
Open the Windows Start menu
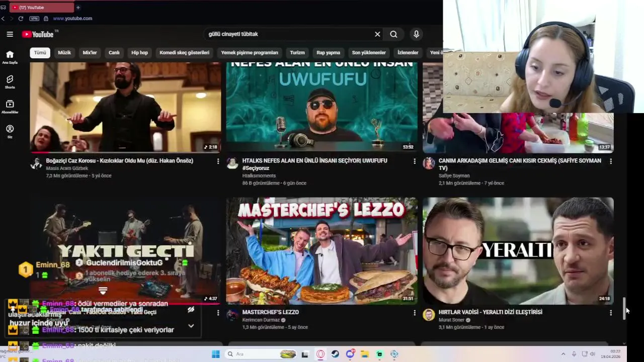(215, 354)
